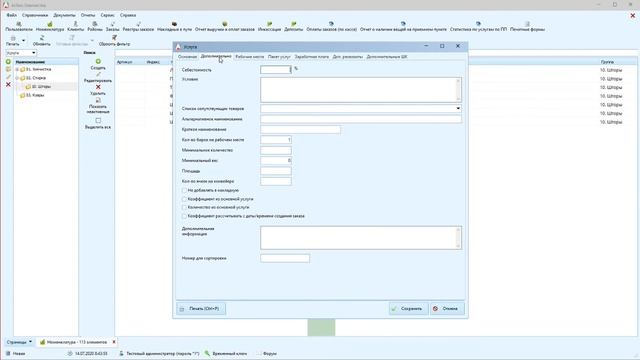Click the Себестоимость input field

276,70
